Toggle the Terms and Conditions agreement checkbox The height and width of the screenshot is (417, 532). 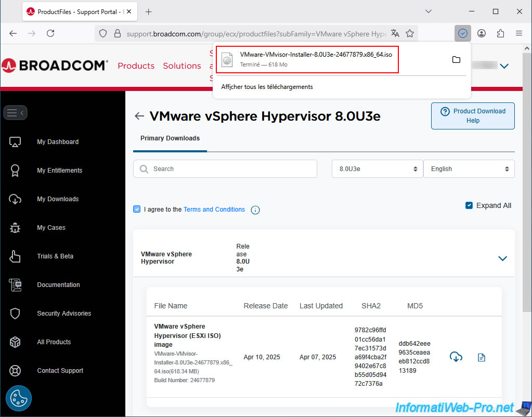137,210
